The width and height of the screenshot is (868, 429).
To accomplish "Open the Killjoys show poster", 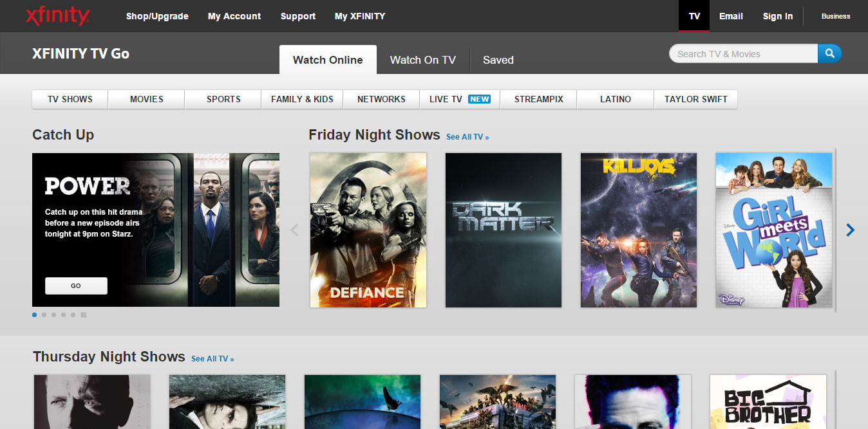I will tap(639, 230).
